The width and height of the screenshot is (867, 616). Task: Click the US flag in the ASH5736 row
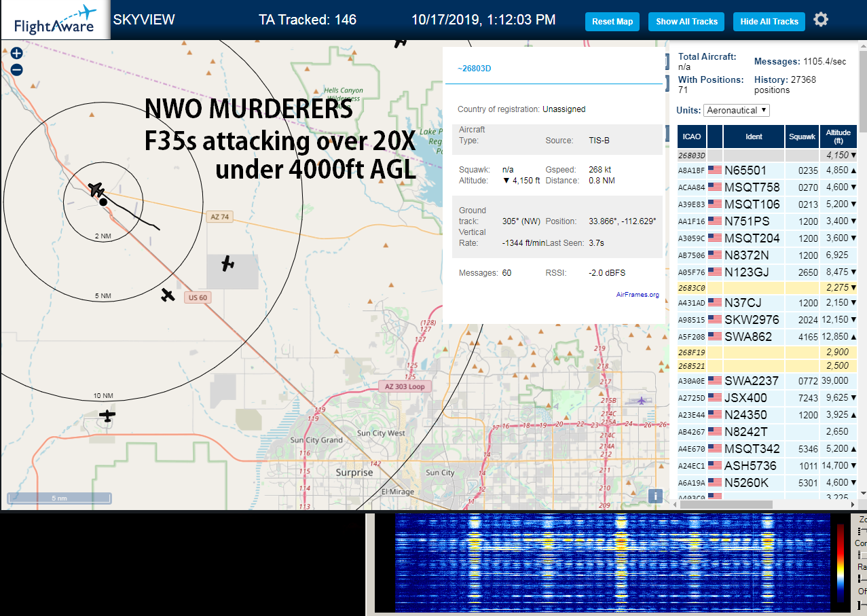pyautogui.click(x=714, y=466)
